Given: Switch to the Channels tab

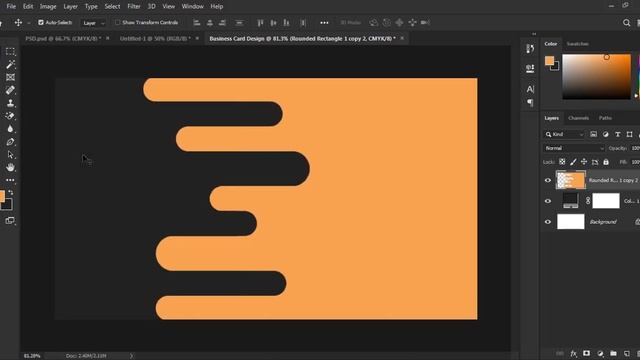Looking at the screenshot, I should [x=578, y=118].
